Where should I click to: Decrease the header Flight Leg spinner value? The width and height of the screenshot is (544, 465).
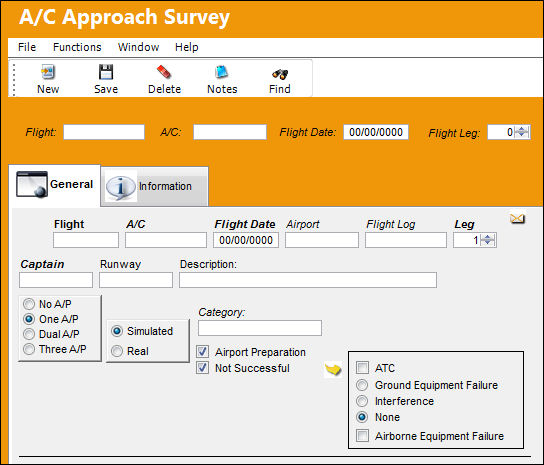click(521, 135)
